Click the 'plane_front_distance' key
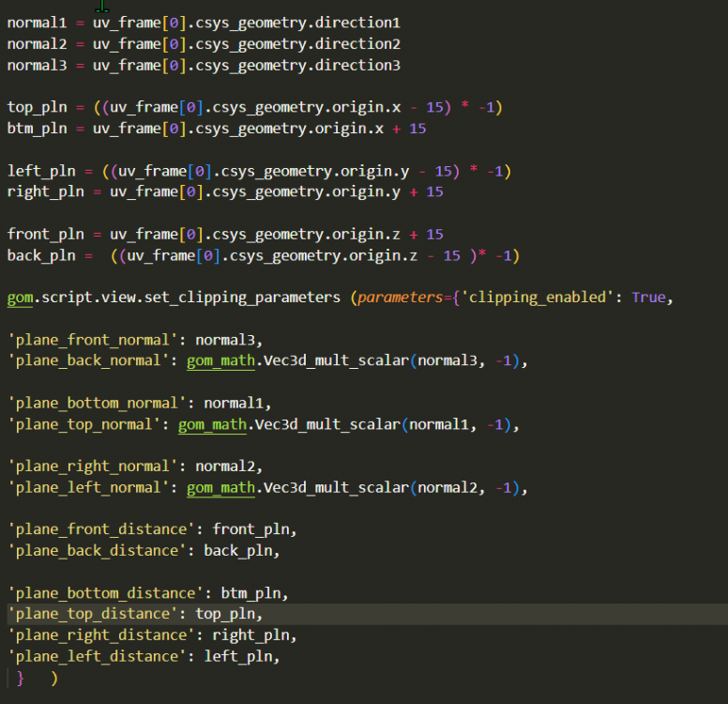The height and width of the screenshot is (704, 728). tap(105, 529)
